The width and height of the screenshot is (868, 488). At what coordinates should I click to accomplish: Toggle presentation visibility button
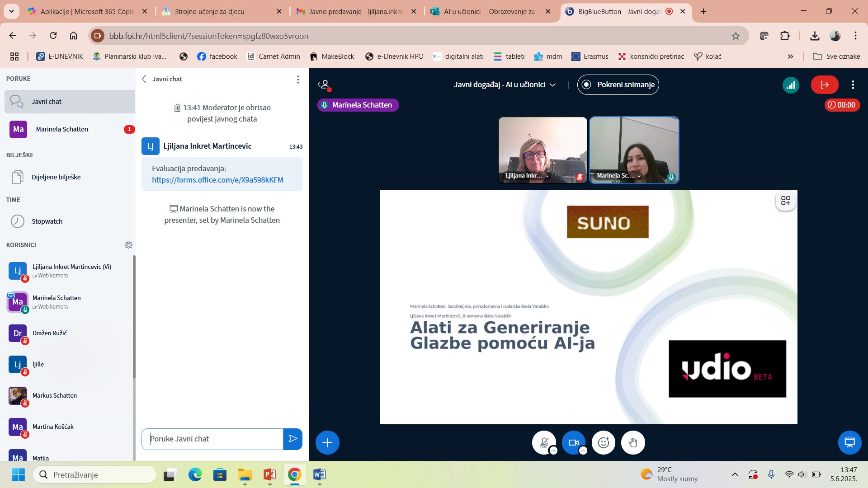pyautogui.click(x=849, y=442)
